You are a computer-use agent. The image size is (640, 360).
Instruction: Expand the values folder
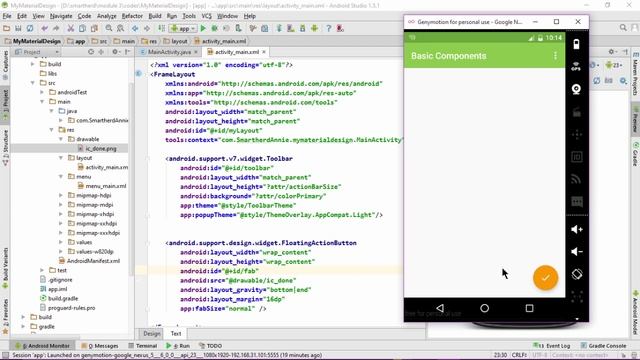(x=61, y=242)
